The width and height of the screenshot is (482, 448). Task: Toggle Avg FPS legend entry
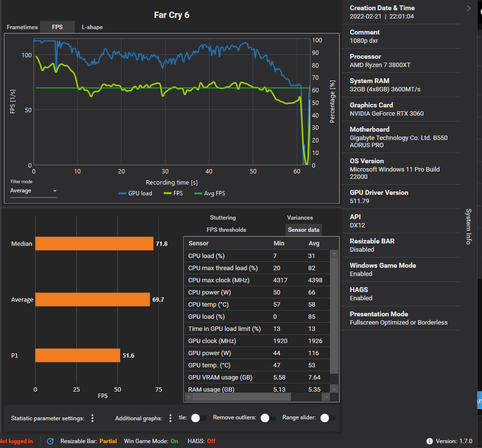pos(209,193)
